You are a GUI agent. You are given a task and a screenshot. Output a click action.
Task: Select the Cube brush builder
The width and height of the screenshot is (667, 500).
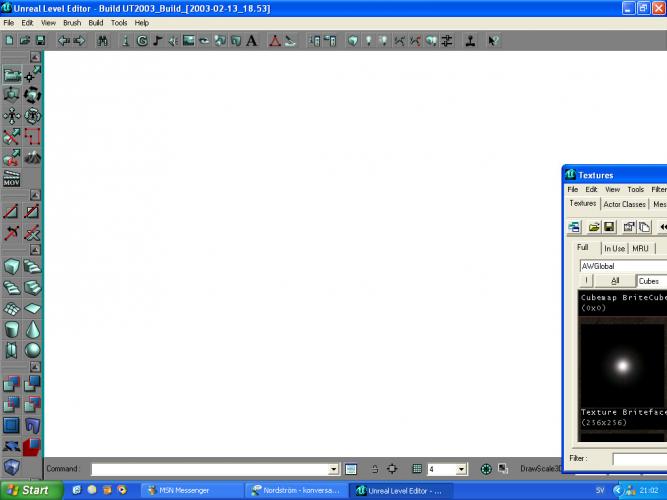coord(11,267)
